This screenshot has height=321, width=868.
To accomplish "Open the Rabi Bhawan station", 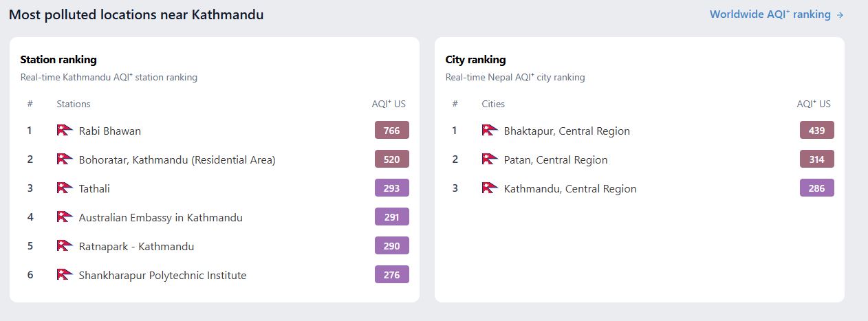I will pos(110,131).
